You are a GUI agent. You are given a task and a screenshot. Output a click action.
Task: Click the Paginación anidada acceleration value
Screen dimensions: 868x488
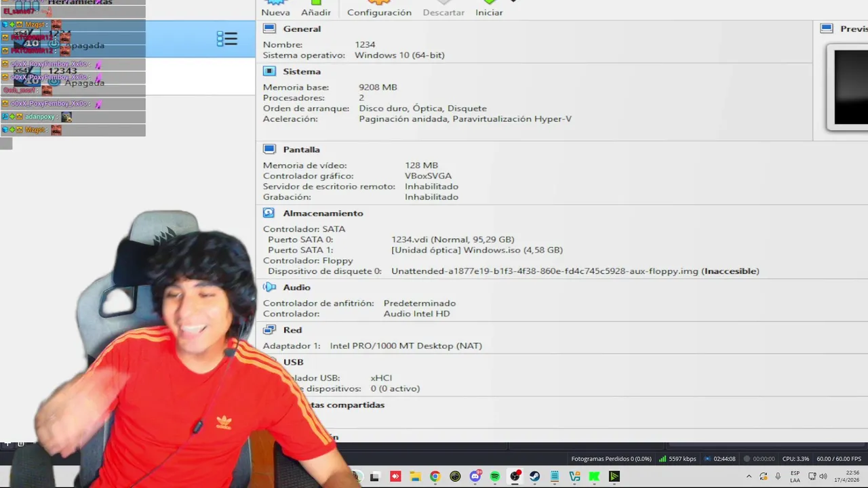[x=465, y=119]
